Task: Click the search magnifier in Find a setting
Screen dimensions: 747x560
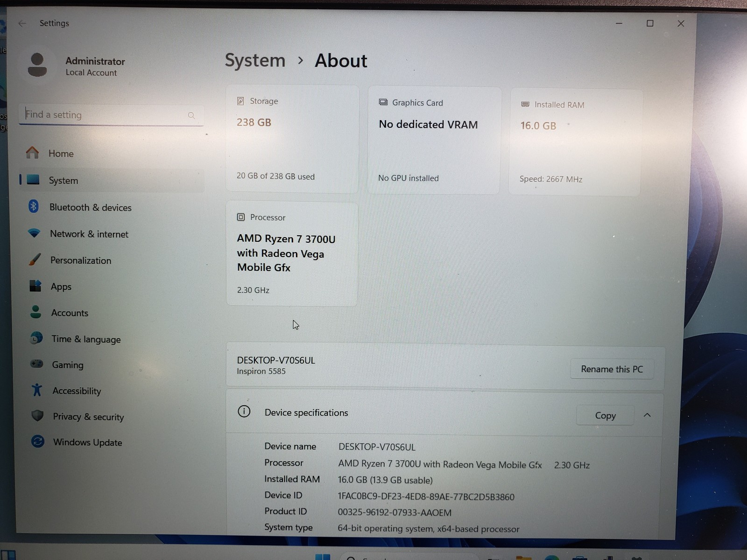Action: pos(191,115)
